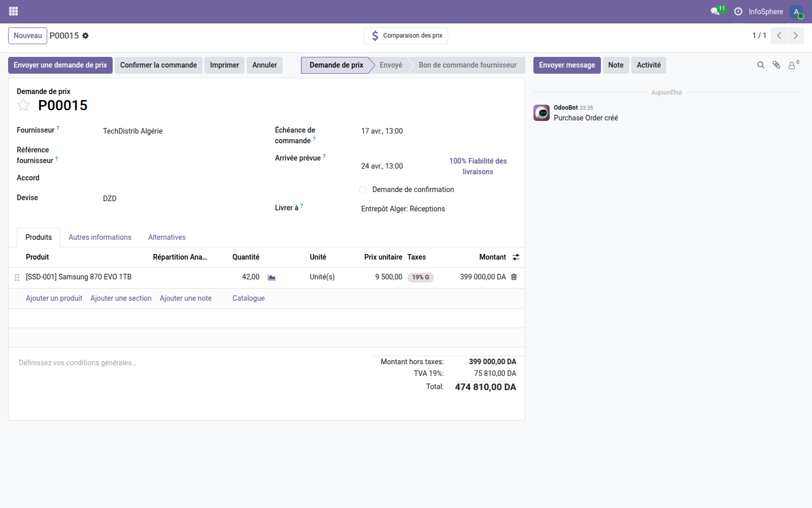The width and height of the screenshot is (812, 508).
Task: Click the conditions générales text field
Action: point(77,363)
